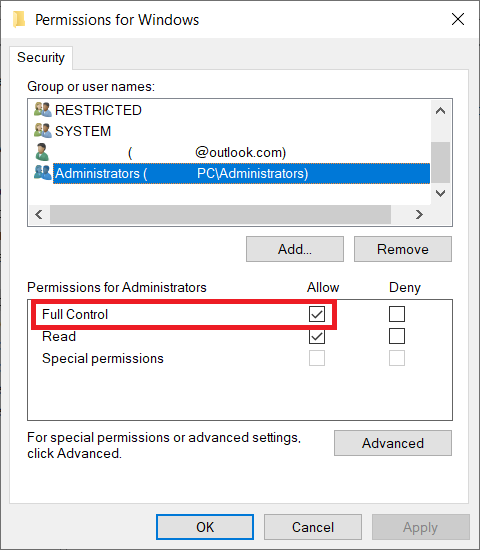
Task: Check Deny for Read permission
Action: [x=397, y=336]
